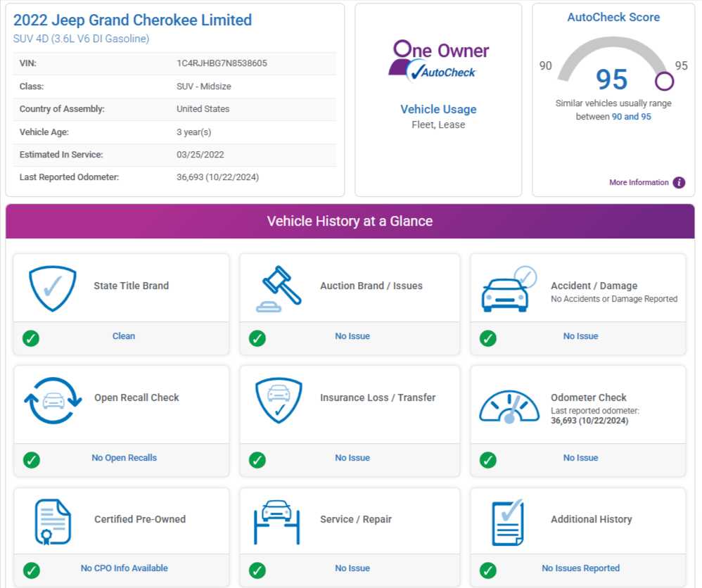
Task: Click green check in Insurance Loss card
Action: click(257, 460)
